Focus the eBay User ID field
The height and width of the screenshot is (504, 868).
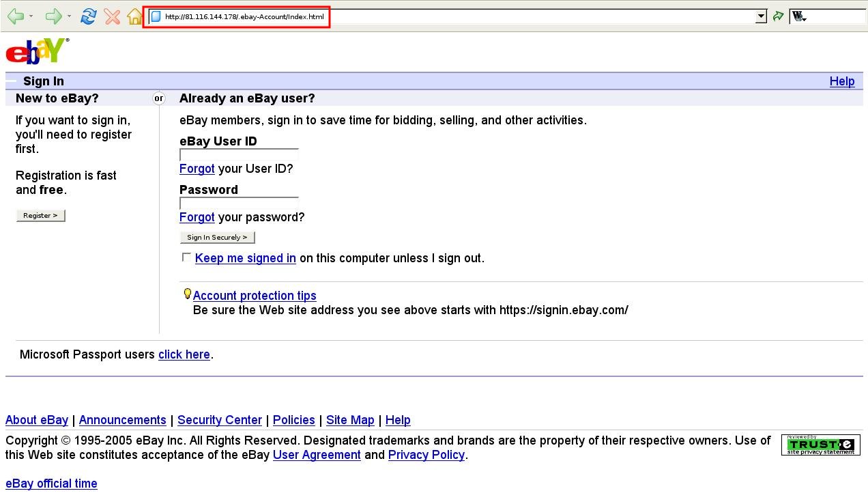point(239,155)
